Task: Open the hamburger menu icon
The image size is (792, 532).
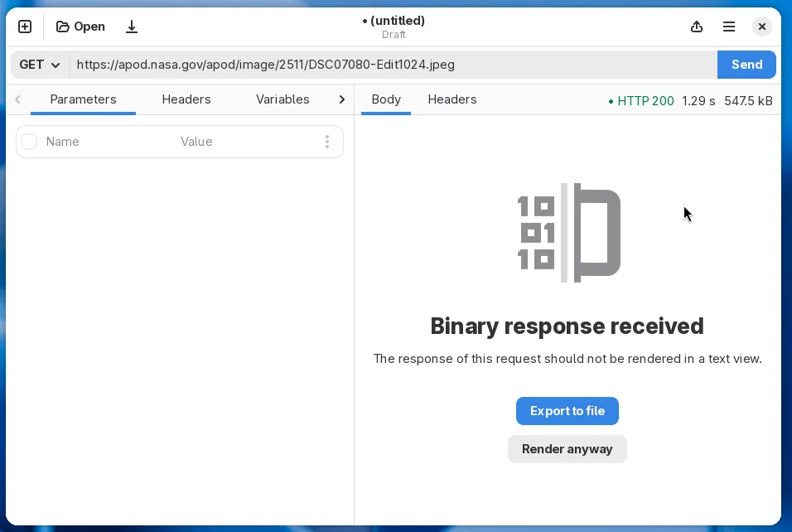Action: (x=729, y=27)
